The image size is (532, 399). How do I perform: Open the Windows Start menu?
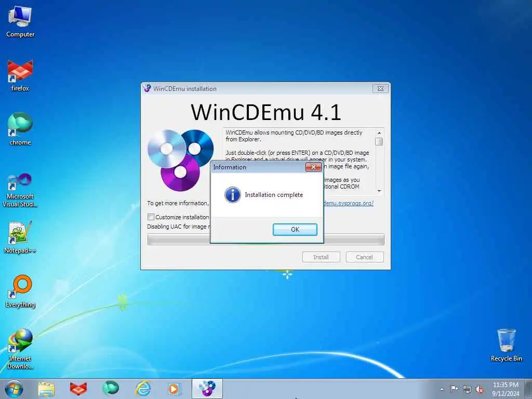pos(14,389)
